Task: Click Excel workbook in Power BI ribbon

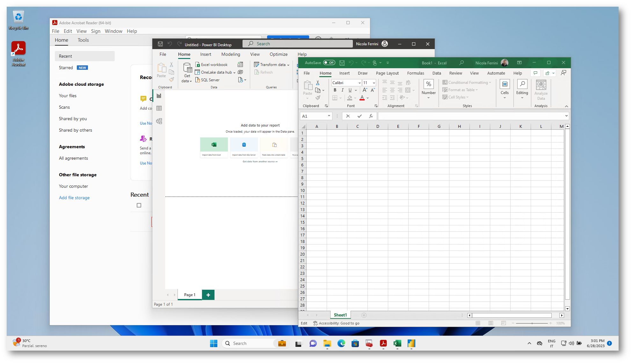Action: point(211,64)
